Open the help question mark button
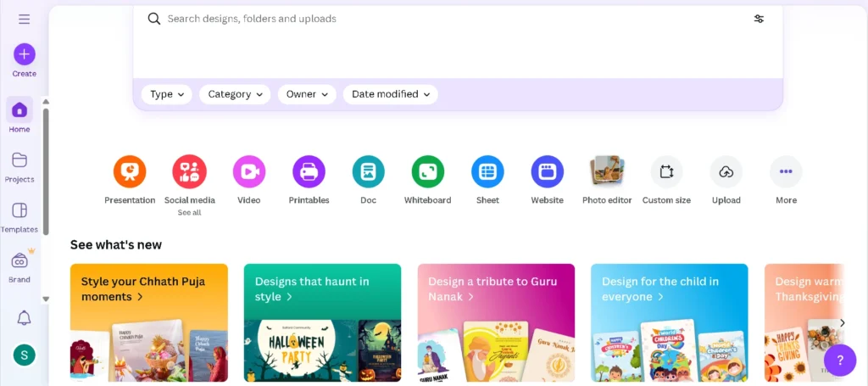Image resolution: width=868 pixels, height=386 pixels. pyautogui.click(x=840, y=361)
